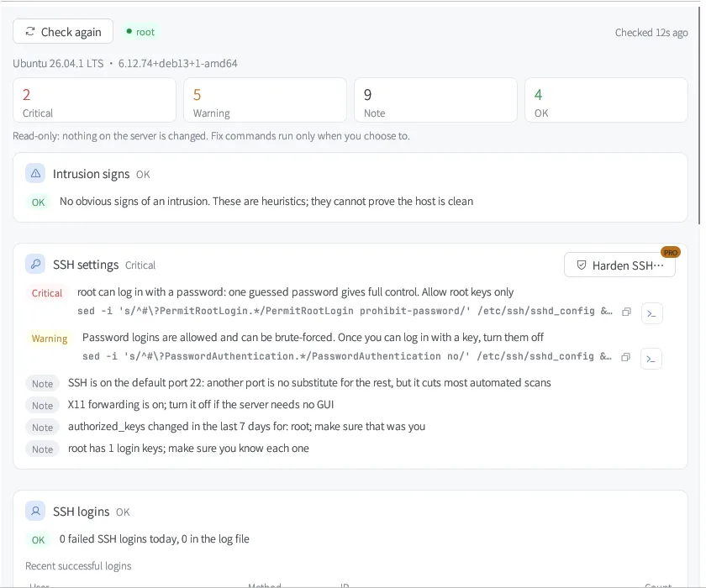Image resolution: width=706 pixels, height=588 pixels.
Task: Select the root connection status badge
Action: point(140,32)
